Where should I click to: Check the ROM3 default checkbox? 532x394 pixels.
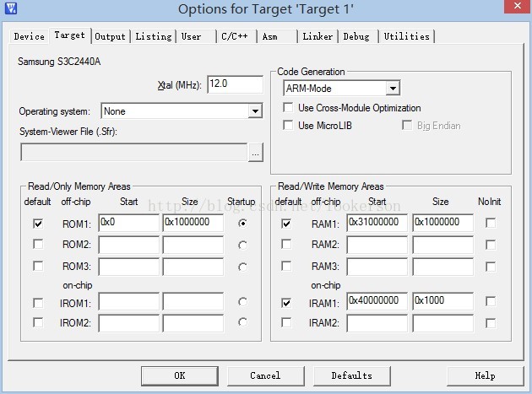38,266
